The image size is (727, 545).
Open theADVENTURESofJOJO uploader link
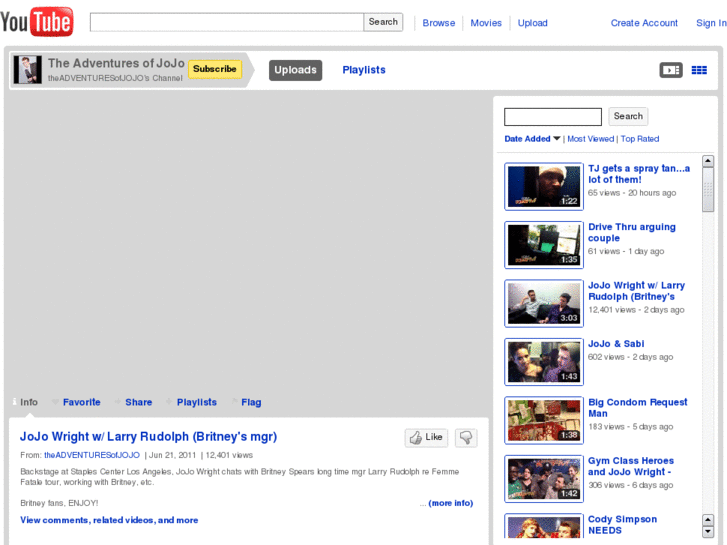(x=92, y=455)
